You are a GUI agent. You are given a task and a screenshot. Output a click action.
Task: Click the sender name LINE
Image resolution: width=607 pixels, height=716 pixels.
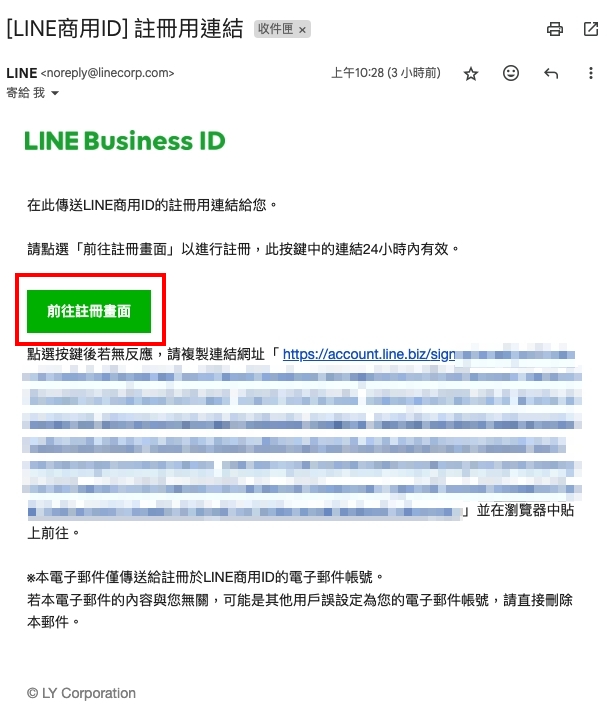tap(21, 73)
